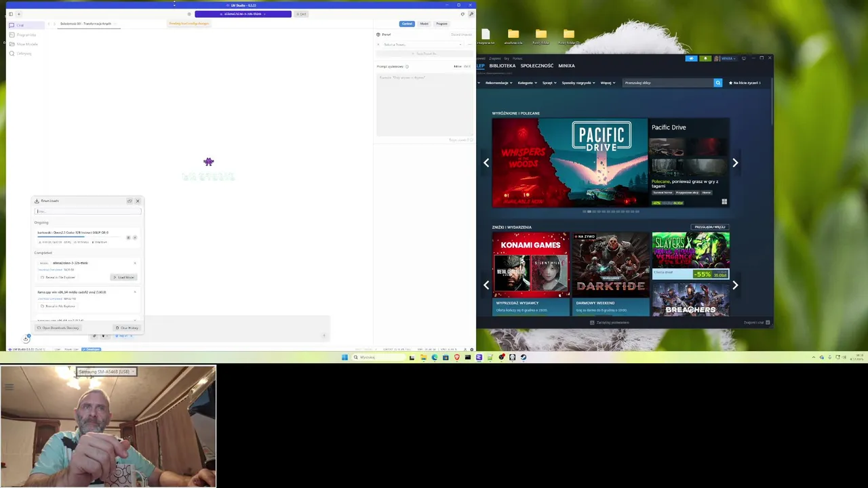Open Odkrywaj search in LM Studio sidebar
This screenshot has width=868, height=488.
tap(26, 54)
